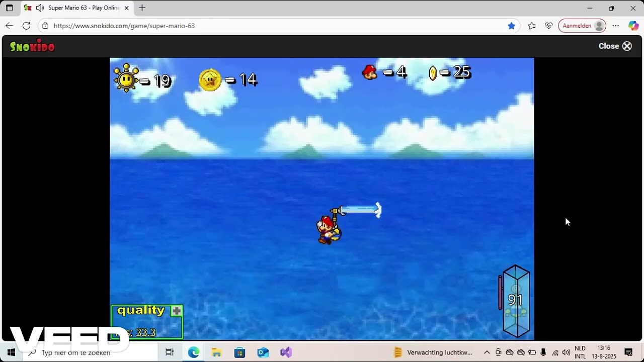
Task: Open the clock and calendar flyout
Action: click(x=604, y=352)
